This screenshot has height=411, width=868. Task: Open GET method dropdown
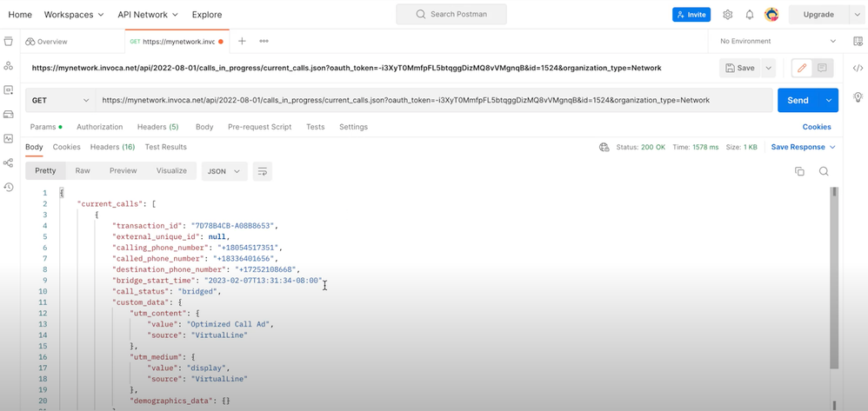60,100
